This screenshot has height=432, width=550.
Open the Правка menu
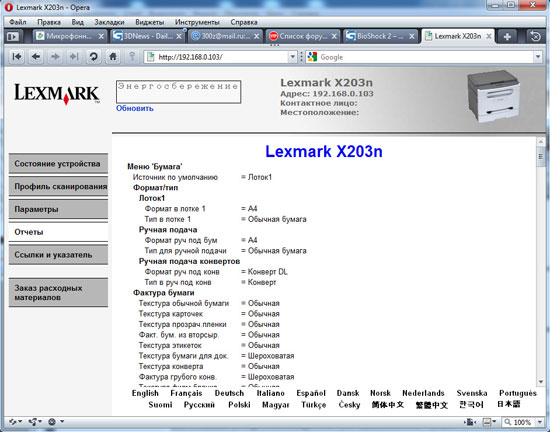pyautogui.click(x=49, y=22)
